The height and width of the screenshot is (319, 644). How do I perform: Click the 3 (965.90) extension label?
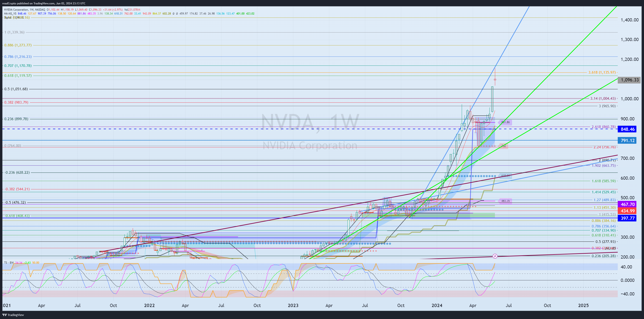[x=607, y=106]
